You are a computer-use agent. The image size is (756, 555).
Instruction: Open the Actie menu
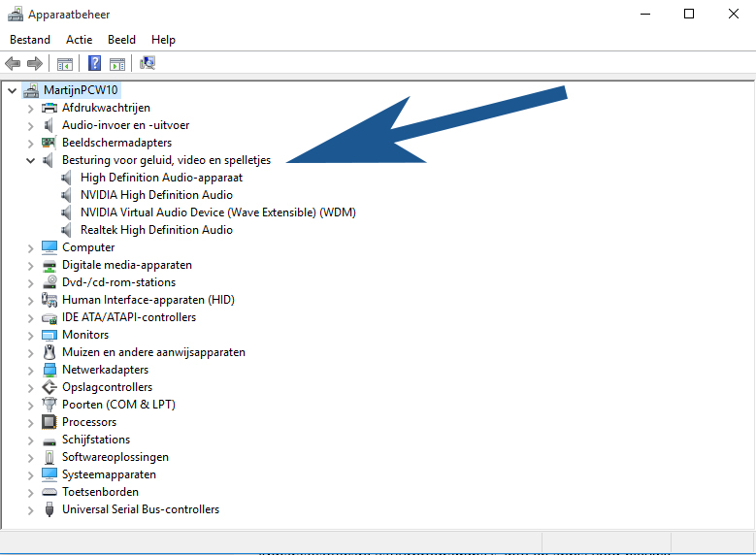pyautogui.click(x=79, y=40)
